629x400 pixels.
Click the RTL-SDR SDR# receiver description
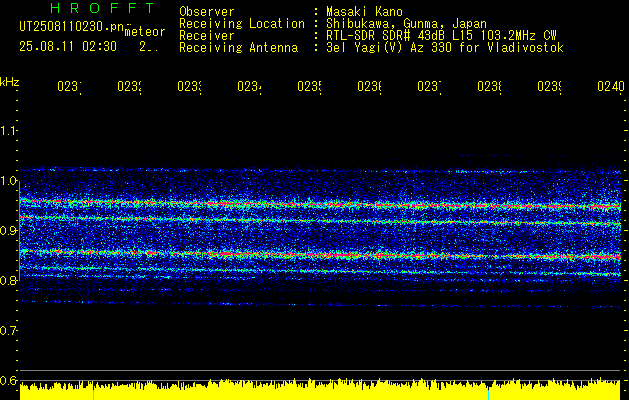[441, 36]
